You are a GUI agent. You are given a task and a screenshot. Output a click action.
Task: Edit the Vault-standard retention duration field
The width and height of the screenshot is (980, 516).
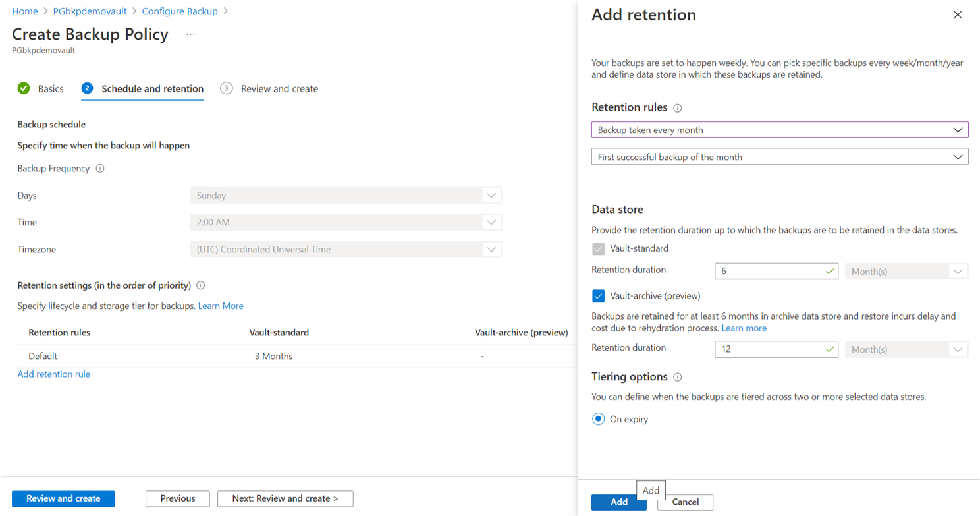[776, 270]
